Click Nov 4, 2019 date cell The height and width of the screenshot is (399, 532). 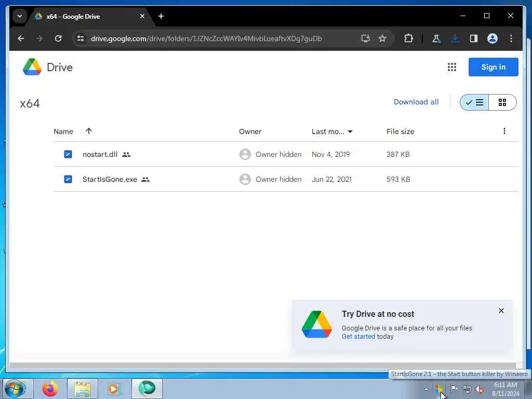(331, 154)
